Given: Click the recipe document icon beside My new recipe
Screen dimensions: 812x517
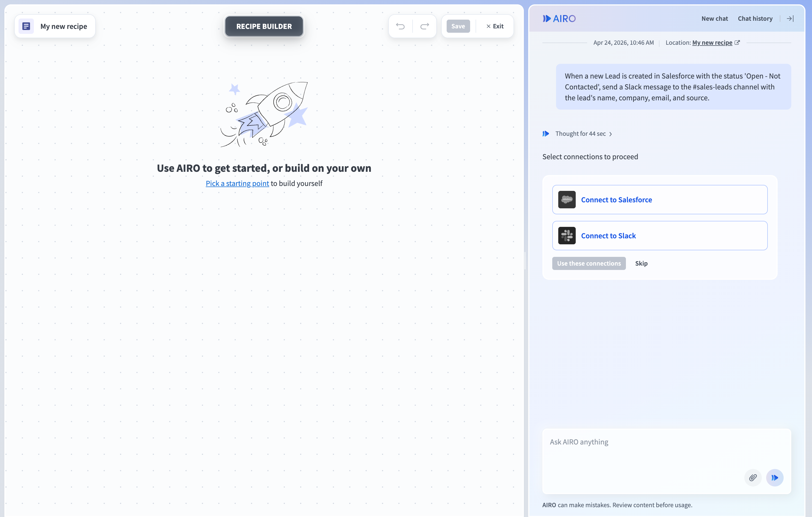Looking at the screenshot, I should click(26, 26).
